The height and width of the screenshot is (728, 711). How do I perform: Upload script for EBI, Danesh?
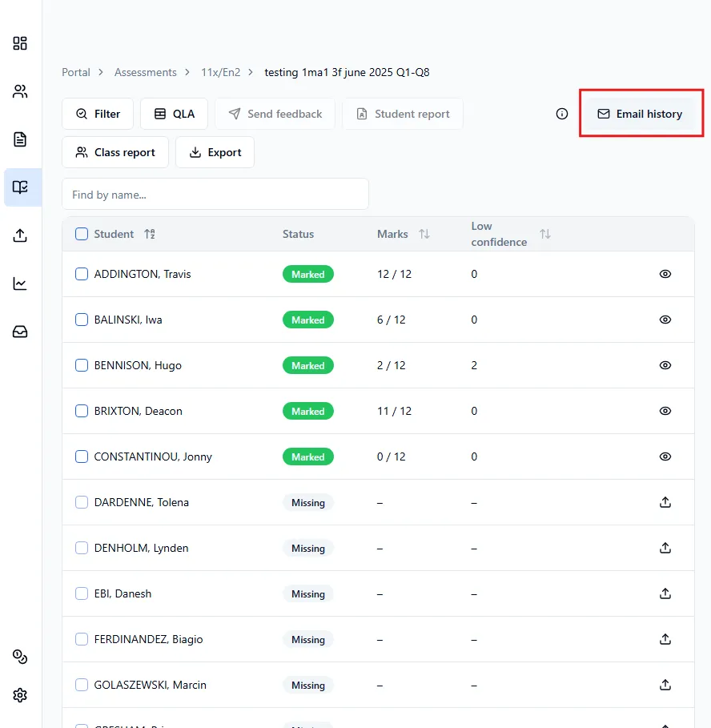[x=665, y=593]
